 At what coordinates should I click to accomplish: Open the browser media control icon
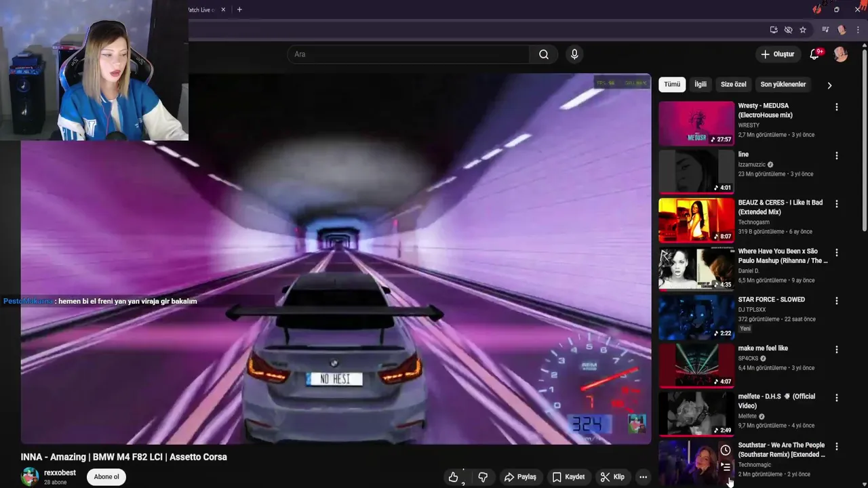click(825, 30)
